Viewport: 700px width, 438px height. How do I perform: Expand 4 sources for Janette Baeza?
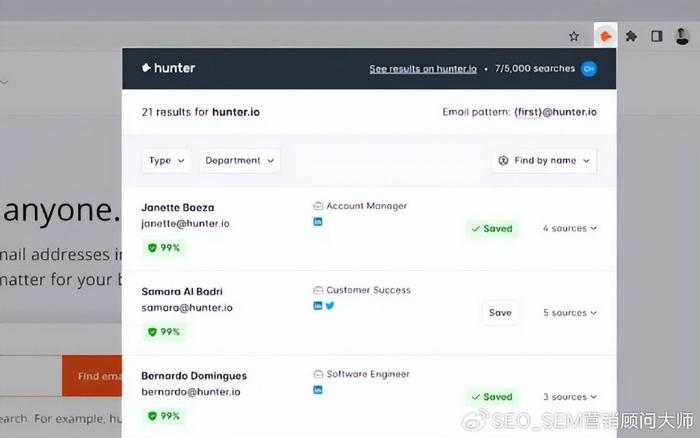(x=570, y=229)
